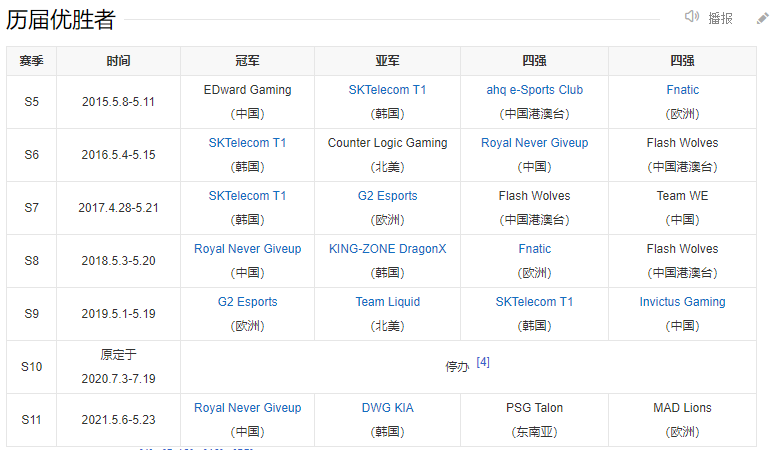Click the DWG KIA link
771x450 pixels.
click(x=387, y=408)
